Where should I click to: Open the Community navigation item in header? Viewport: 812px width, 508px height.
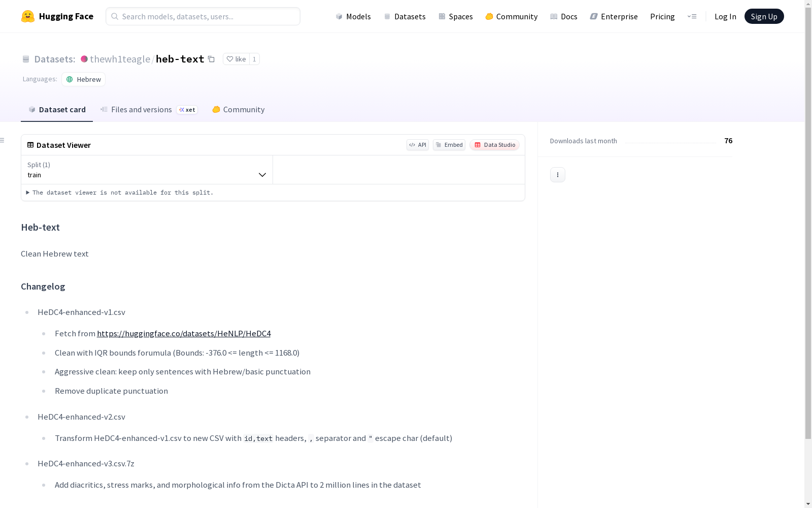pyautogui.click(x=511, y=16)
